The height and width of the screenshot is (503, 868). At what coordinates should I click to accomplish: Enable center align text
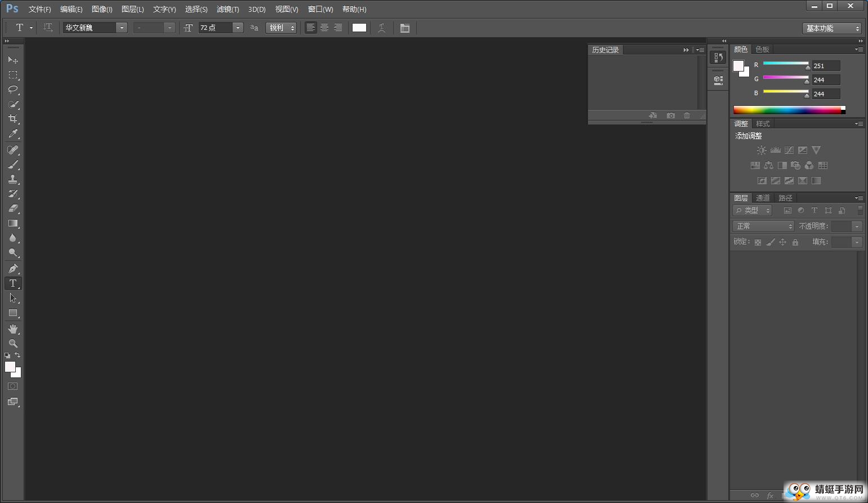coord(324,28)
